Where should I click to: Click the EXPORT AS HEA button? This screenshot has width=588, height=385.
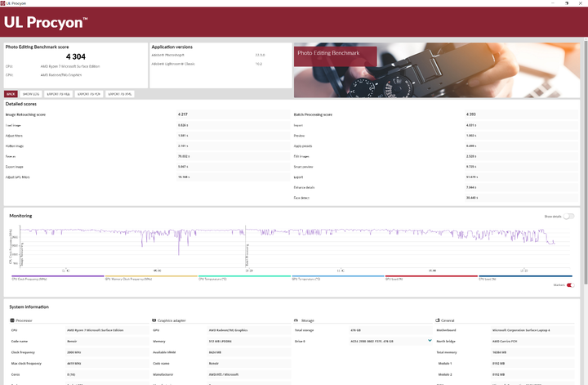tap(58, 94)
